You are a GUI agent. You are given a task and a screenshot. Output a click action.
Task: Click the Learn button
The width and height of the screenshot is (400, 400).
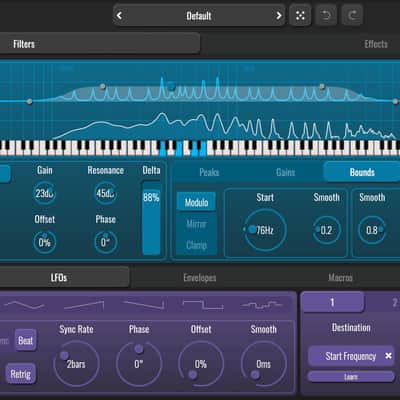click(351, 377)
